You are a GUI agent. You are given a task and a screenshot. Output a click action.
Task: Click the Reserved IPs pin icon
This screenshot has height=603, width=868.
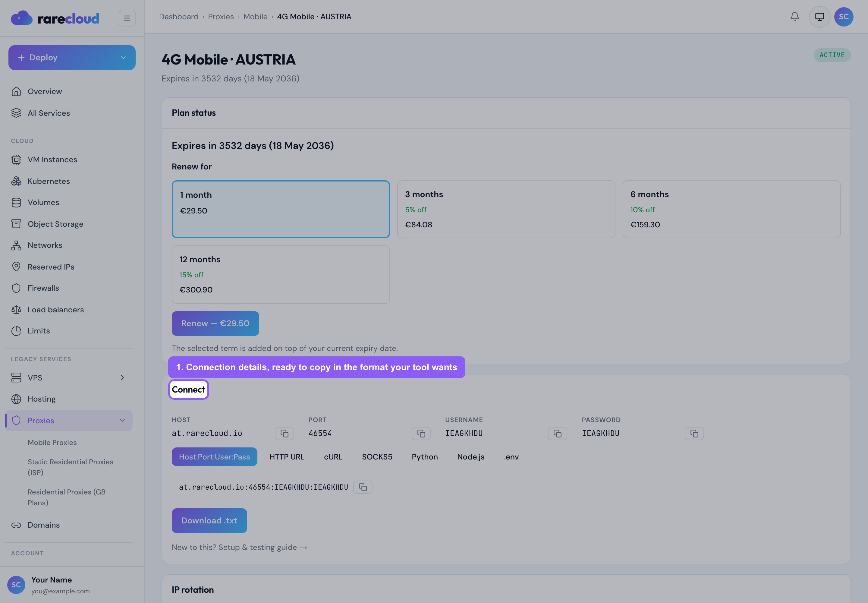(x=16, y=267)
